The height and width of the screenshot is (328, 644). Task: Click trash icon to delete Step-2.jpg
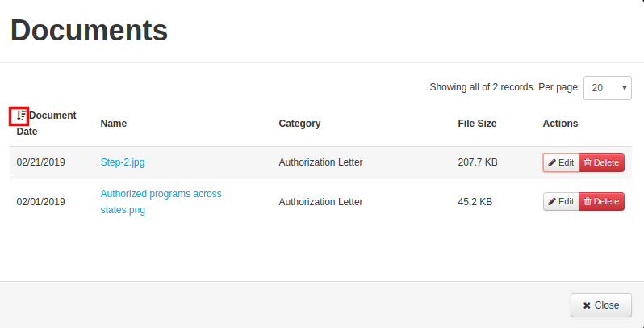point(588,162)
